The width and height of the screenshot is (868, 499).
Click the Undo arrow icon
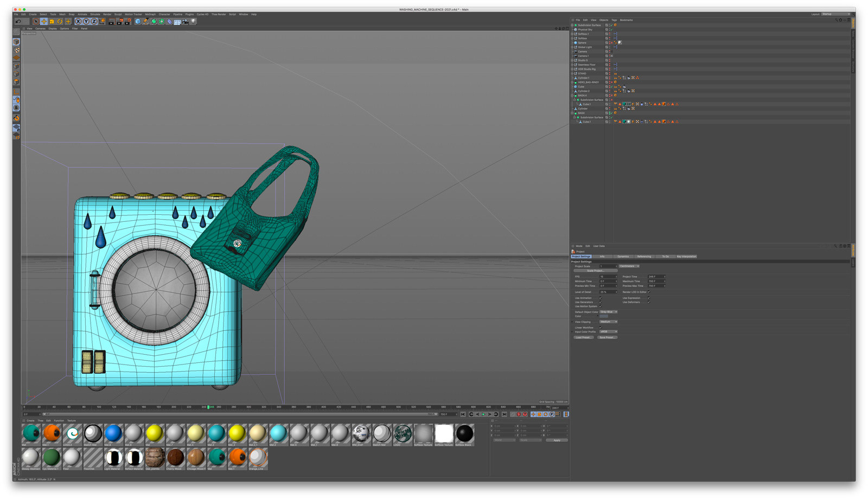tap(18, 22)
